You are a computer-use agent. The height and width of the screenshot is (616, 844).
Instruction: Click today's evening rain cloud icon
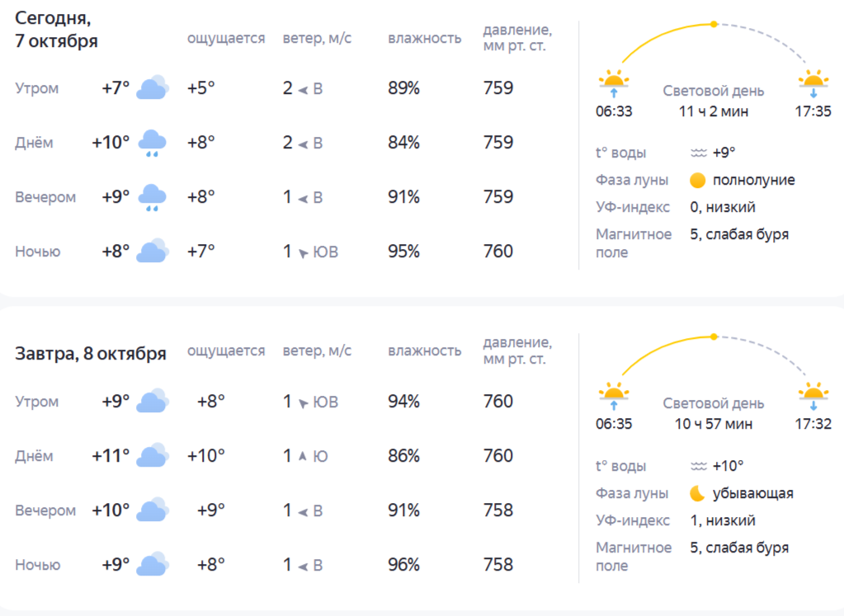[153, 197]
